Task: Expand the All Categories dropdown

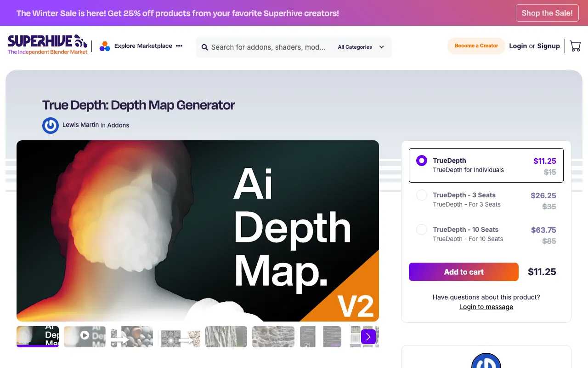Action: point(361,47)
